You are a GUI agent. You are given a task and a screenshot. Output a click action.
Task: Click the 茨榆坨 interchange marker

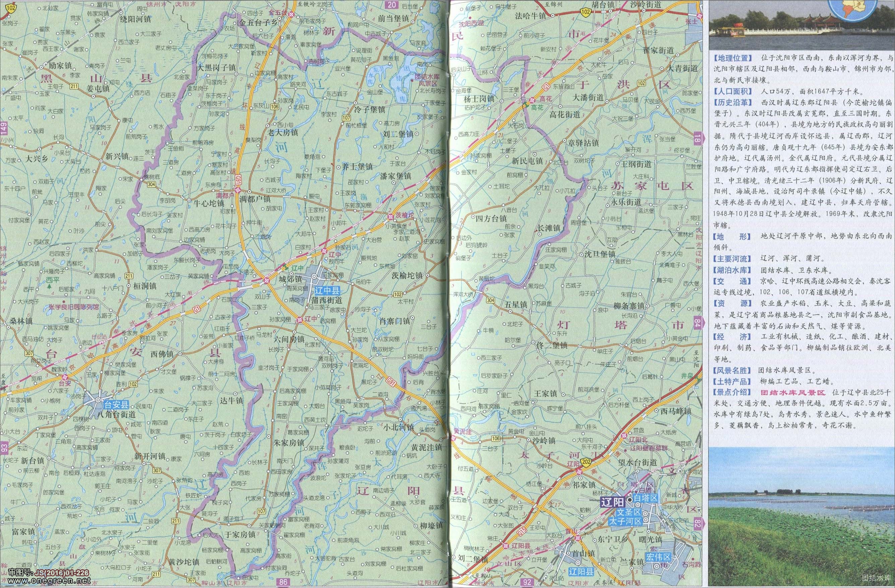coord(391,216)
